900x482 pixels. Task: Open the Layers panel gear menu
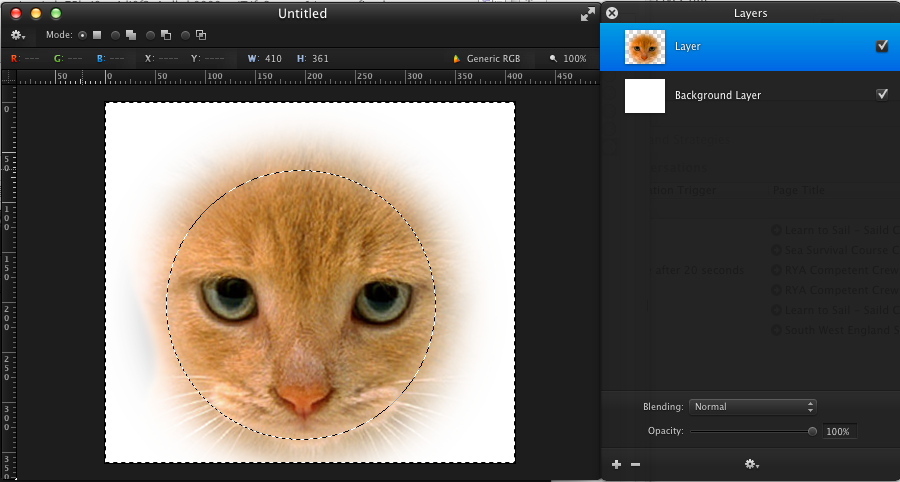[751, 464]
